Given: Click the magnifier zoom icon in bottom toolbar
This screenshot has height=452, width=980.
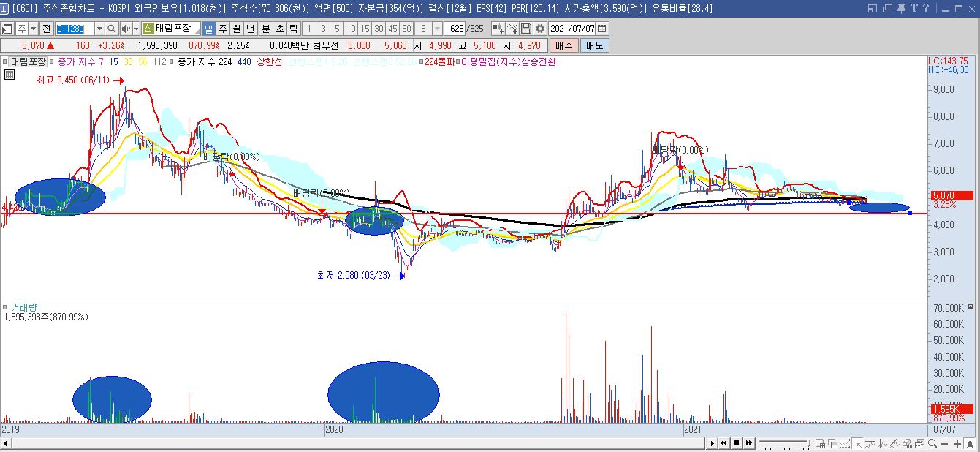Looking at the screenshot, I should [932, 443].
